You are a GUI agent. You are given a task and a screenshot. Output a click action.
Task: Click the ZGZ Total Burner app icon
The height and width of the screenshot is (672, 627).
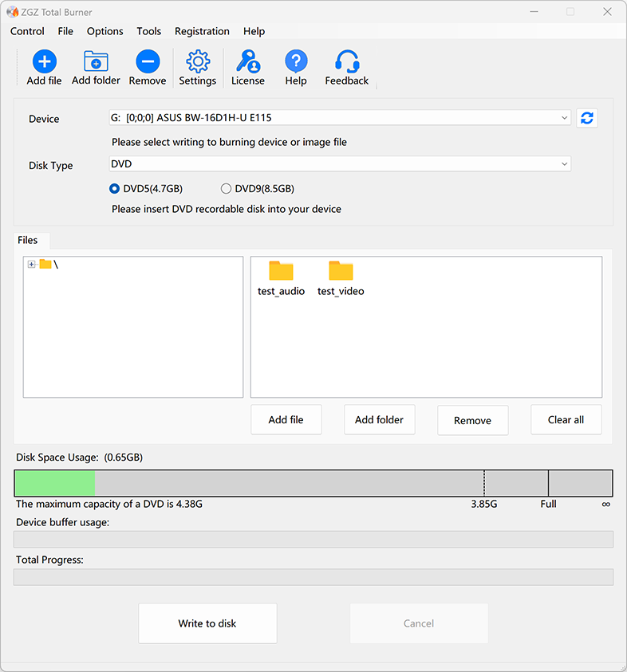click(13, 12)
